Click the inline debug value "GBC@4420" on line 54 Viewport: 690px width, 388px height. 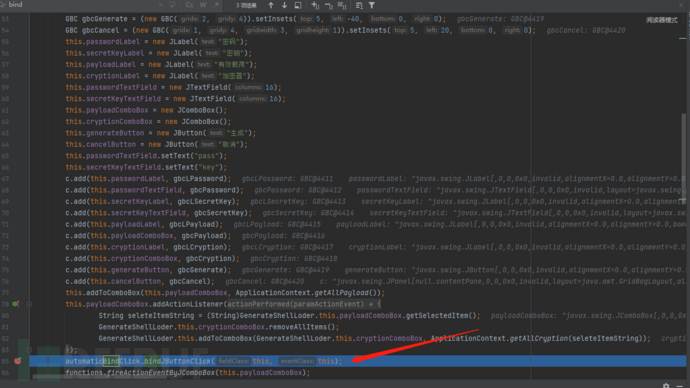(x=609, y=30)
